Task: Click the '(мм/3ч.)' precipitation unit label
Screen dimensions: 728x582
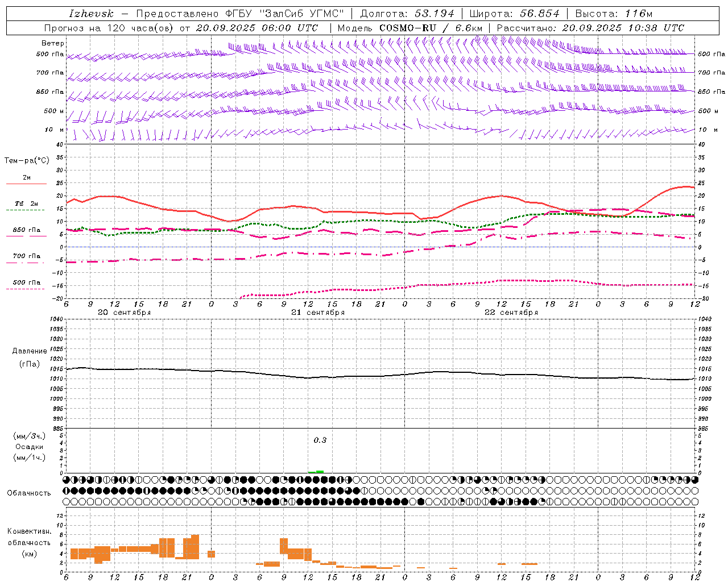Action: coord(30,436)
